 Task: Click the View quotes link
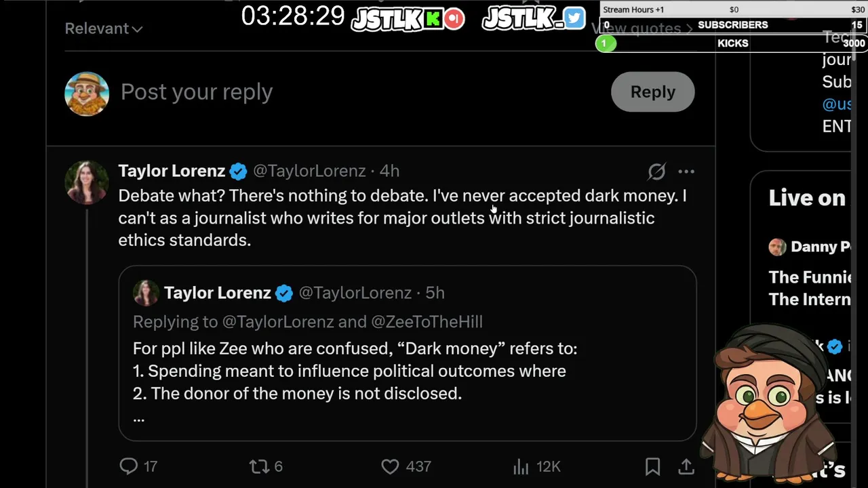pyautogui.click(x=641, y=28)
